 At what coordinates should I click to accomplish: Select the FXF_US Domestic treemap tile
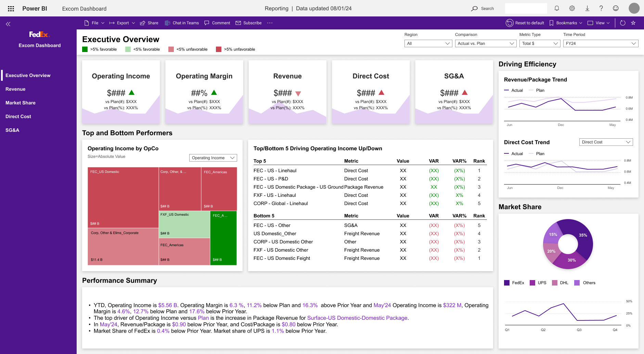(184, 224)
